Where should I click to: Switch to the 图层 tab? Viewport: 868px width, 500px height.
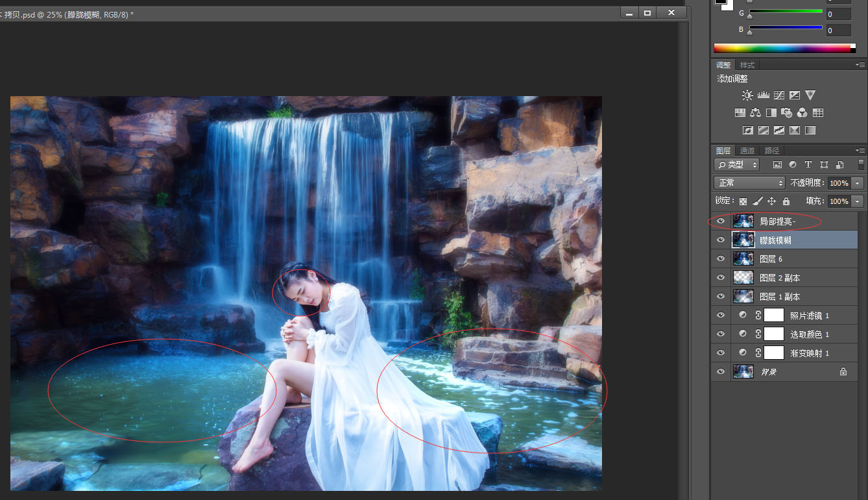(x=723, y=151)
